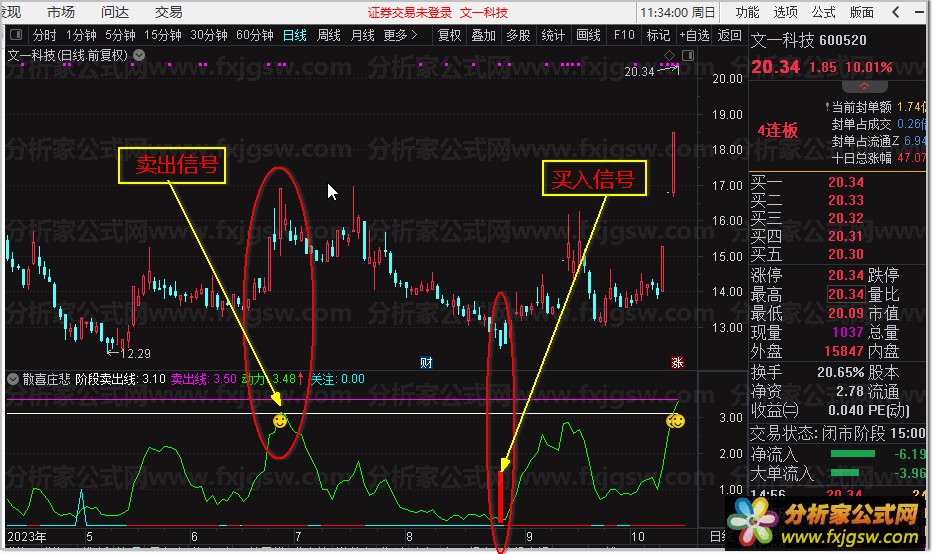Expand dropdown next to 文一科技(日线.前复权)

click(139, 55)
